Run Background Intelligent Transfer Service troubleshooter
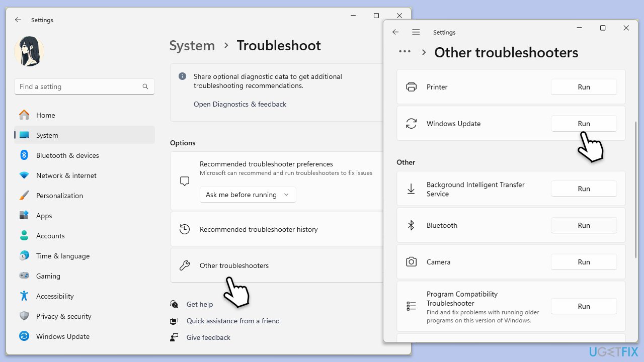 [584, 189]
